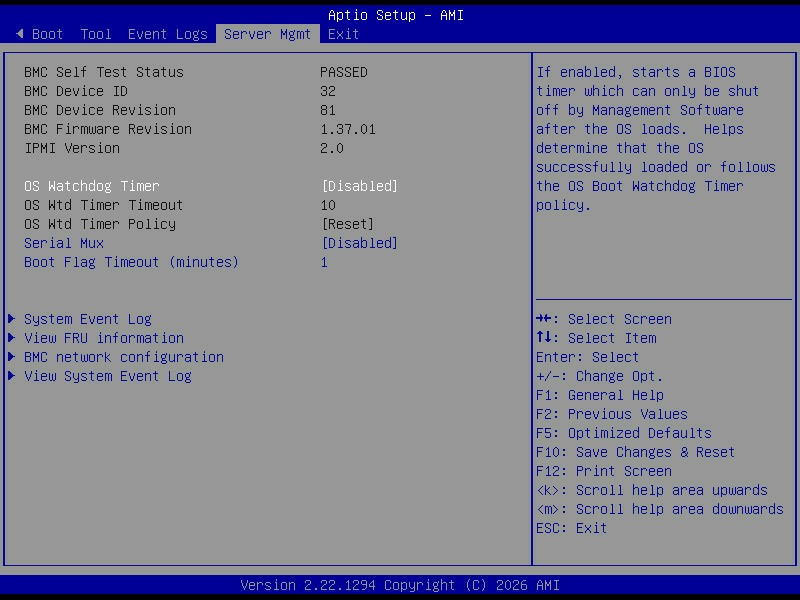This screenshot has height=600, width=800.
Task: Toggle Serial Mux [Disabled] value
Action: (360, 243)
